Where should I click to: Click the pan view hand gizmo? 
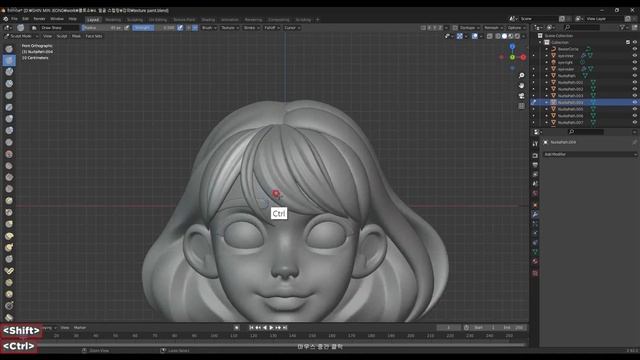[x=521, y=86]
